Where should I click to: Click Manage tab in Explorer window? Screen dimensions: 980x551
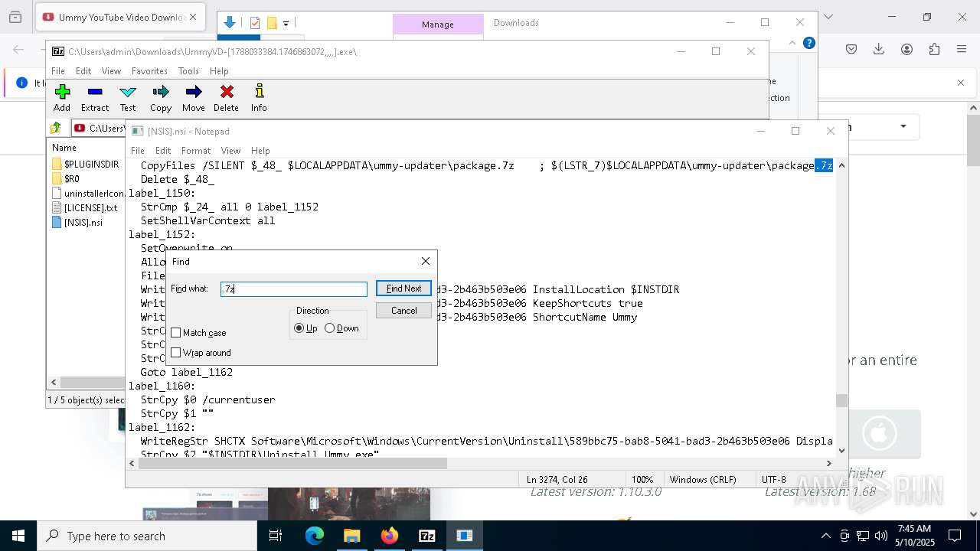438,24
